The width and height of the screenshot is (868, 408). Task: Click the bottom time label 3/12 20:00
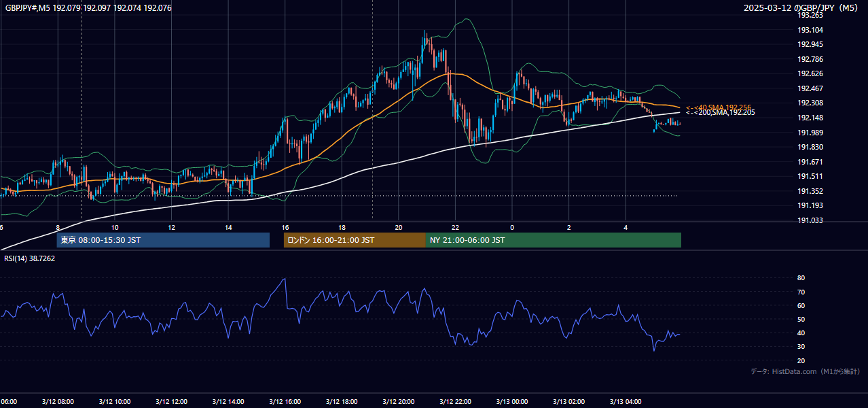[398, 401]
